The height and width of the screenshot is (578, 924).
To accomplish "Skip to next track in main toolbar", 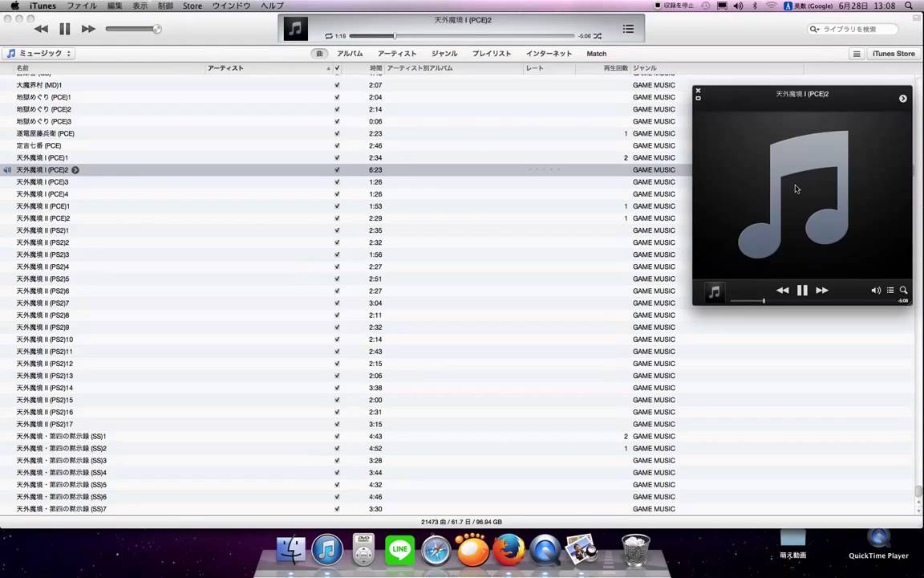I will point(88,29).
